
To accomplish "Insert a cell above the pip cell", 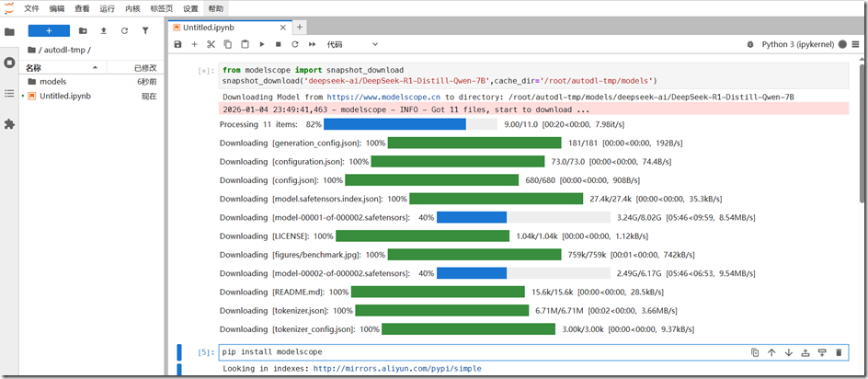I will pos(805,352).
